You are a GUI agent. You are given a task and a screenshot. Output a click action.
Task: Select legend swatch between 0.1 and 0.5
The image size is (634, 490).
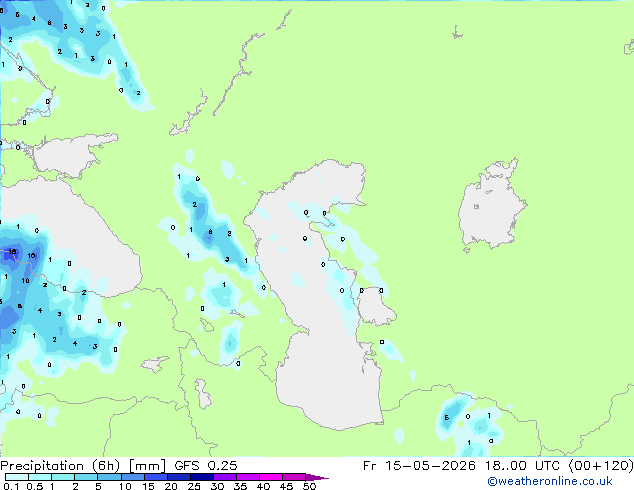[x=17, y=477]
